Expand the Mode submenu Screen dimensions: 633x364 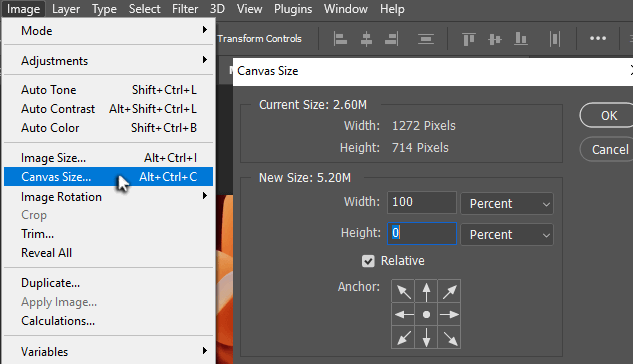109,31
